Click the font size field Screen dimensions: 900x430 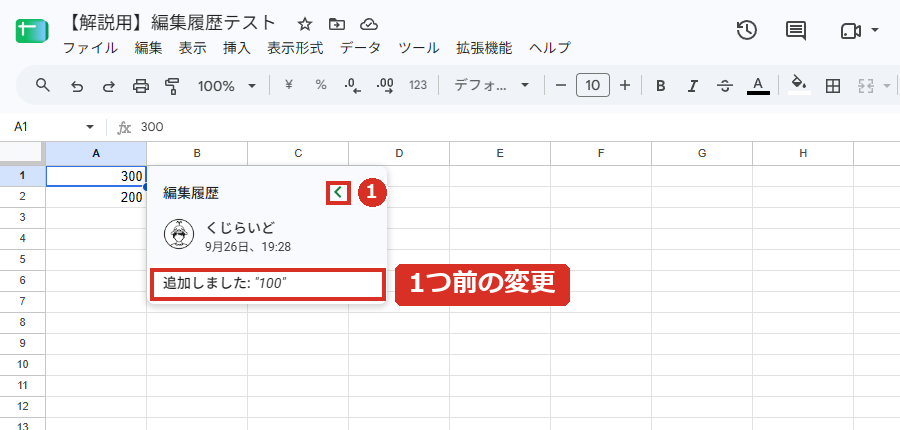tap(593, 86)
